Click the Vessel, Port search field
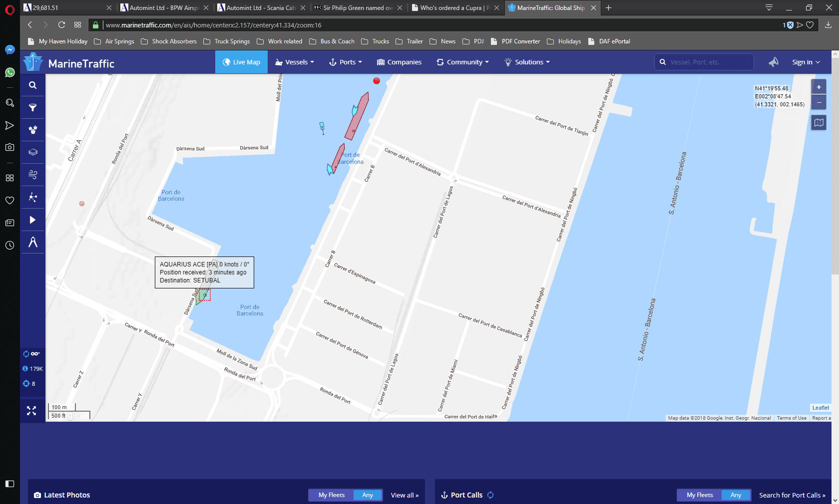 [709, 62]
